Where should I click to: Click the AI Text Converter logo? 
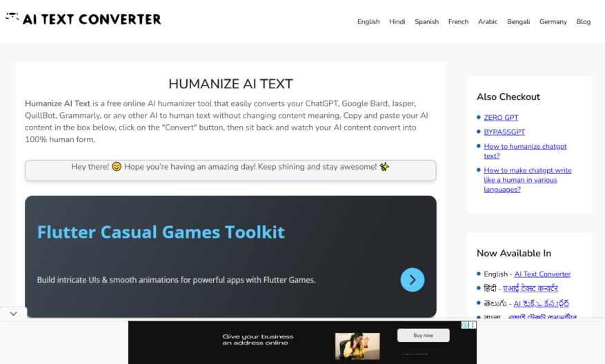(83, 19)
